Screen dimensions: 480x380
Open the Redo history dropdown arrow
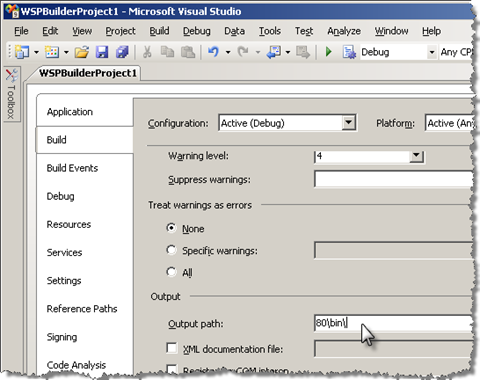(258, 52)
